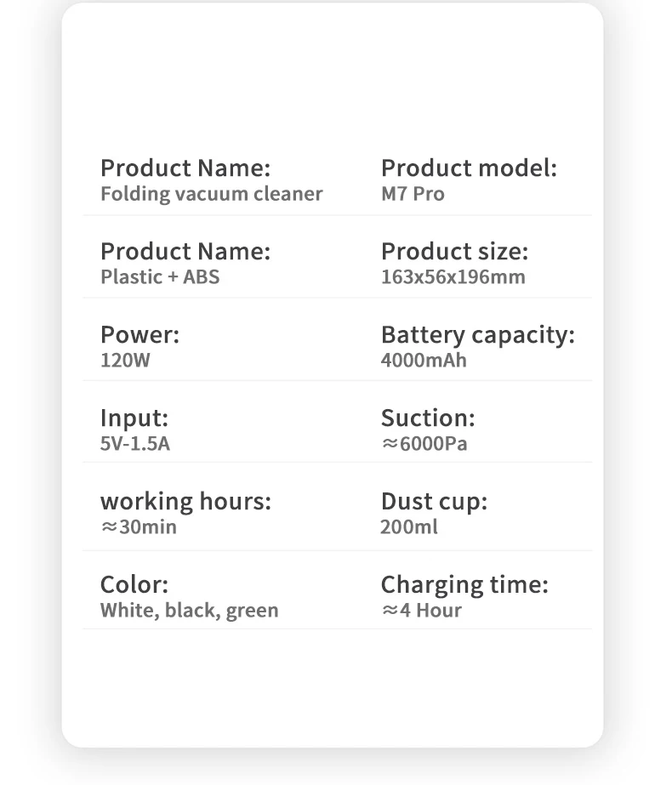Select 'Folding vacuum cleaner' text
The height and width of the screenshot is (785, 672).
pyautogui.click(x=211, y=194)
